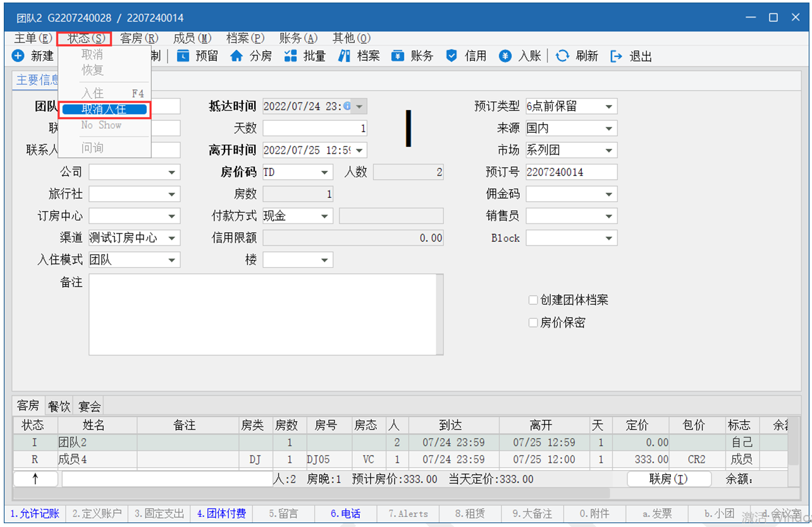Open the 状态(S) menu
812x527 pixels.
click(86, 39)
